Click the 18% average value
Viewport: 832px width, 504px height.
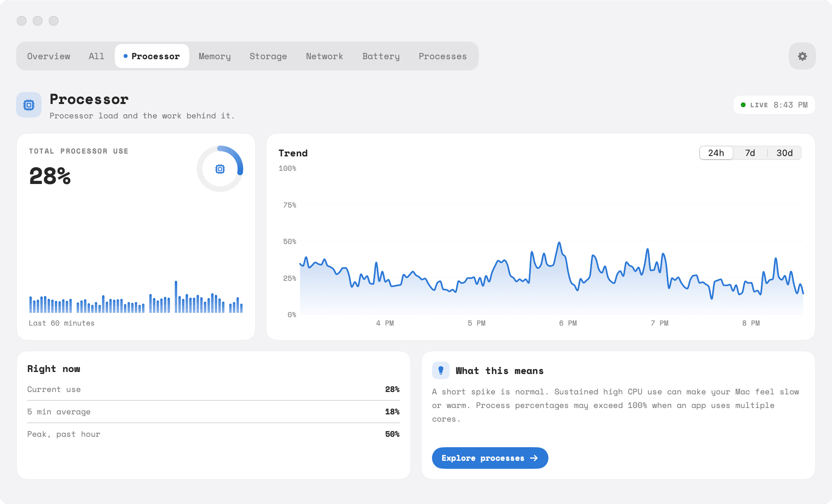pyautogui.click(x=392, y=412)
